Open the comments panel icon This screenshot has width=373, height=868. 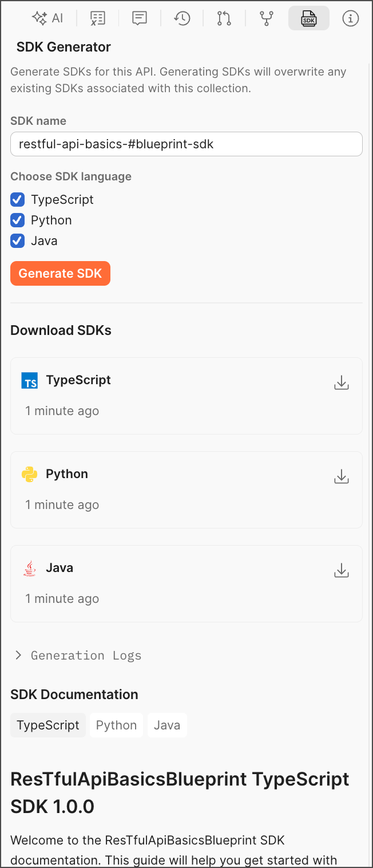(x=140, y=18)
